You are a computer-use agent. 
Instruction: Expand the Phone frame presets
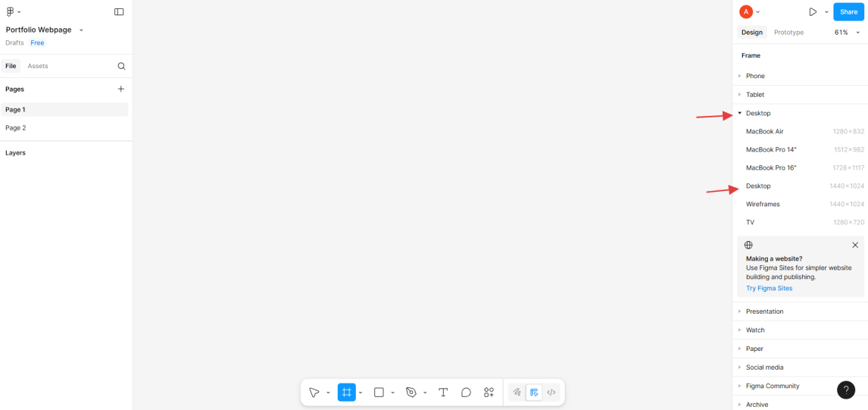click(x=740, y=76)
